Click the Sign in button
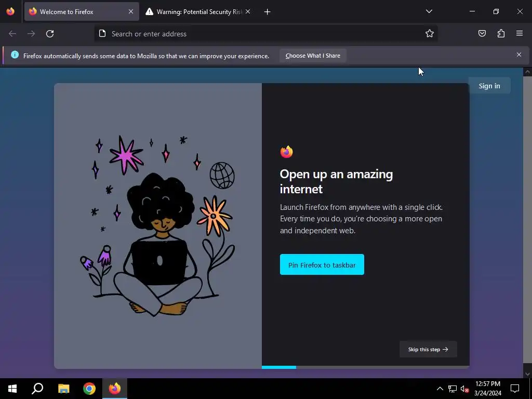This screenshot has height=399, width=532. [x=489, y=86]
